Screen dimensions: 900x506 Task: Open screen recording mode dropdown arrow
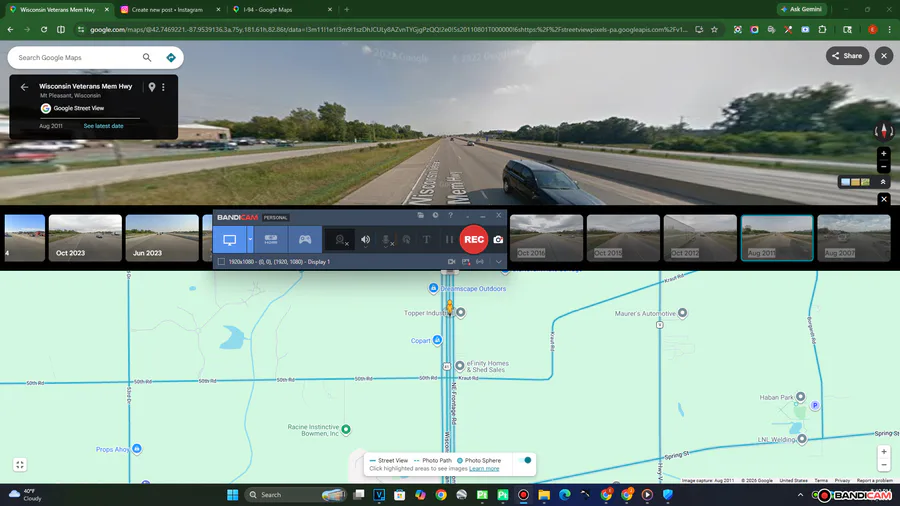pos(250,240)
